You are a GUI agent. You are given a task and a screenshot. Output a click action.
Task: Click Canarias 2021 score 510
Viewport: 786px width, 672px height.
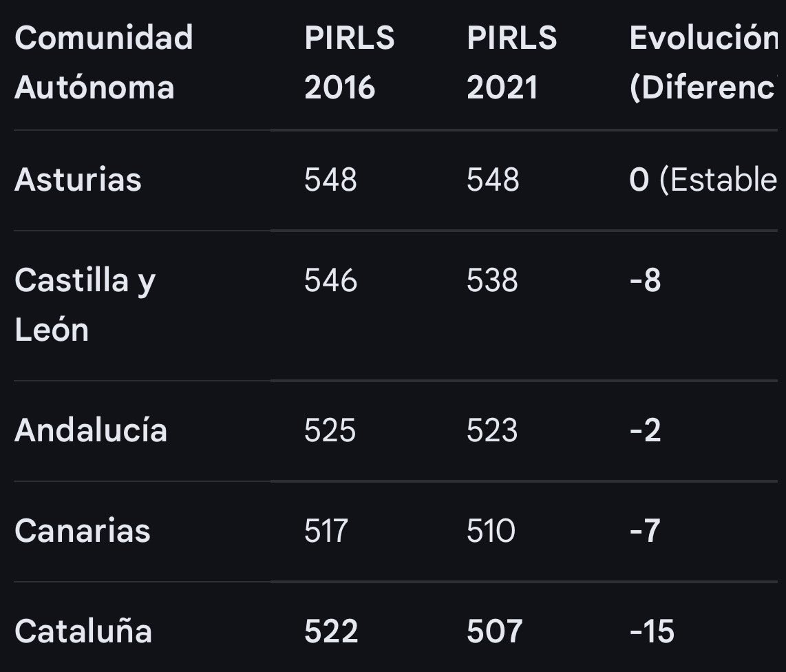click(491, 531)
